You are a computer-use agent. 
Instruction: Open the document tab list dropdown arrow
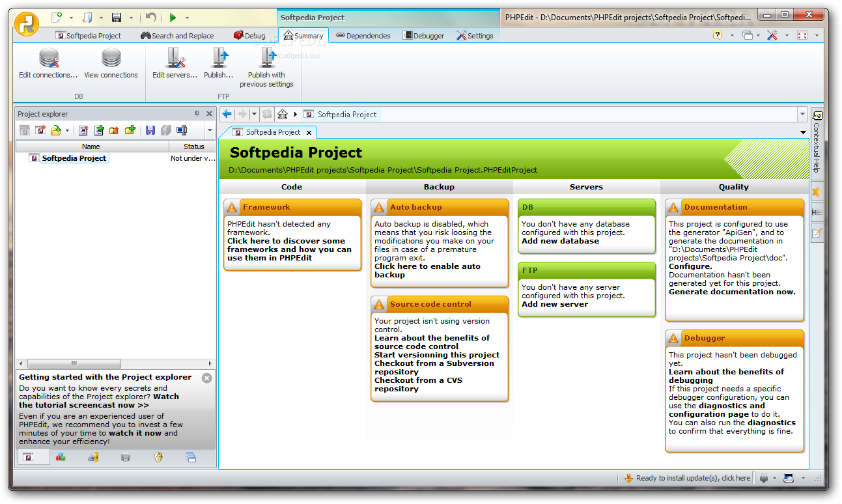[x=803, y=132]
